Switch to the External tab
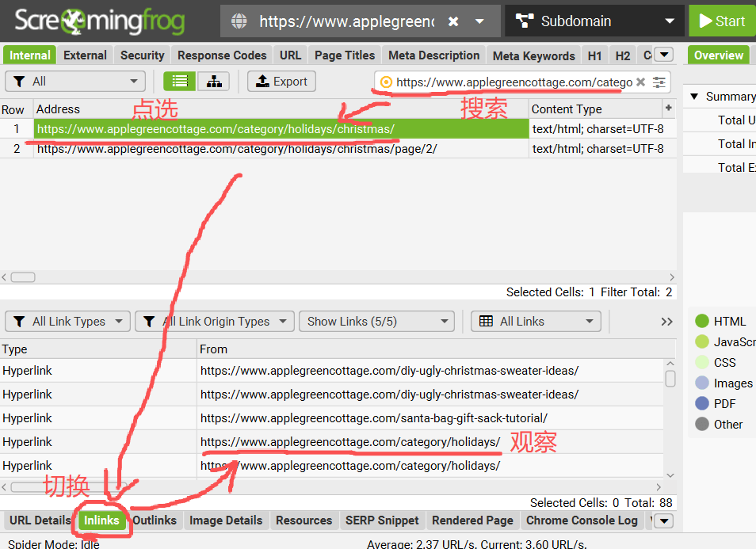 point(85,55)
